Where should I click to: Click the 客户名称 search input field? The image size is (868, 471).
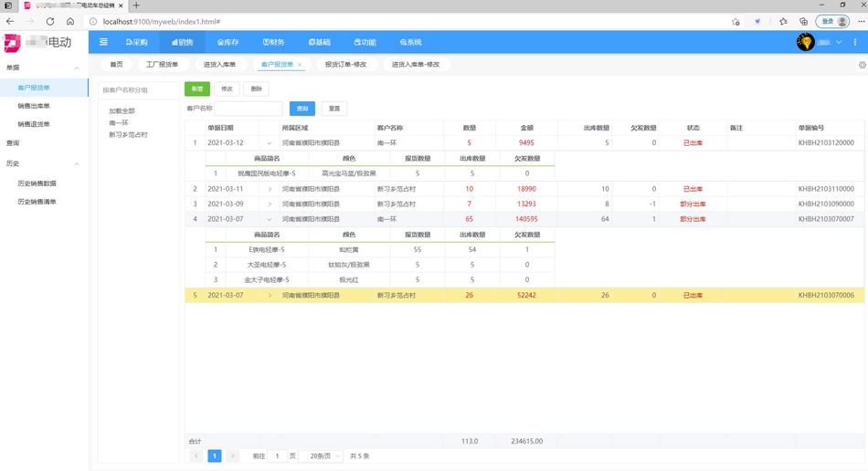click(249, 109)
